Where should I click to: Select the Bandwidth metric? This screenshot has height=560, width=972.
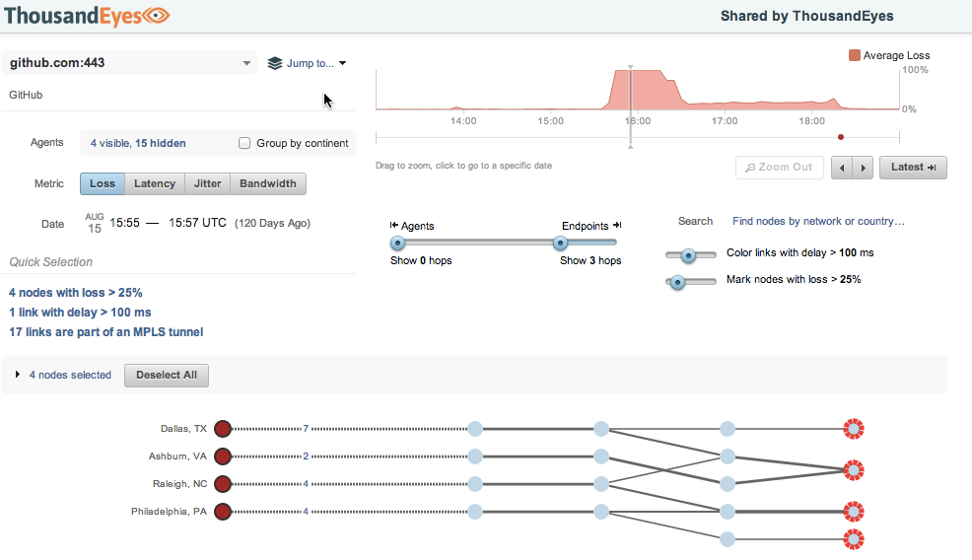click(268, 183)
